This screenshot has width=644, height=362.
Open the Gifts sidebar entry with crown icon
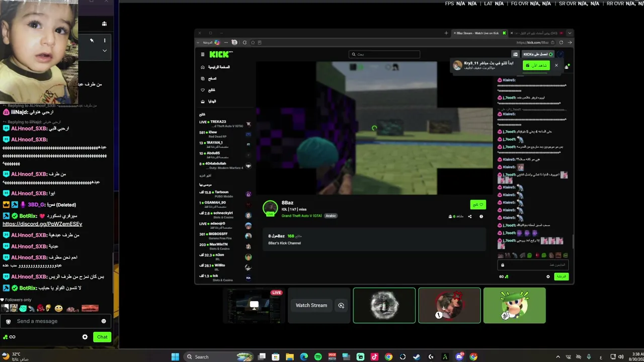[208, 101]
